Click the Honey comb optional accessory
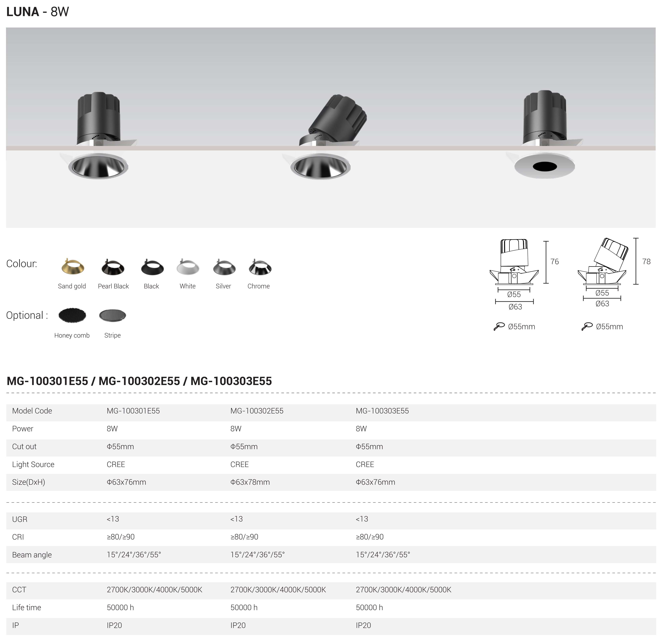The height and width of the screenshot is (644, 664). pyautogui.click(x=72, y=316)
